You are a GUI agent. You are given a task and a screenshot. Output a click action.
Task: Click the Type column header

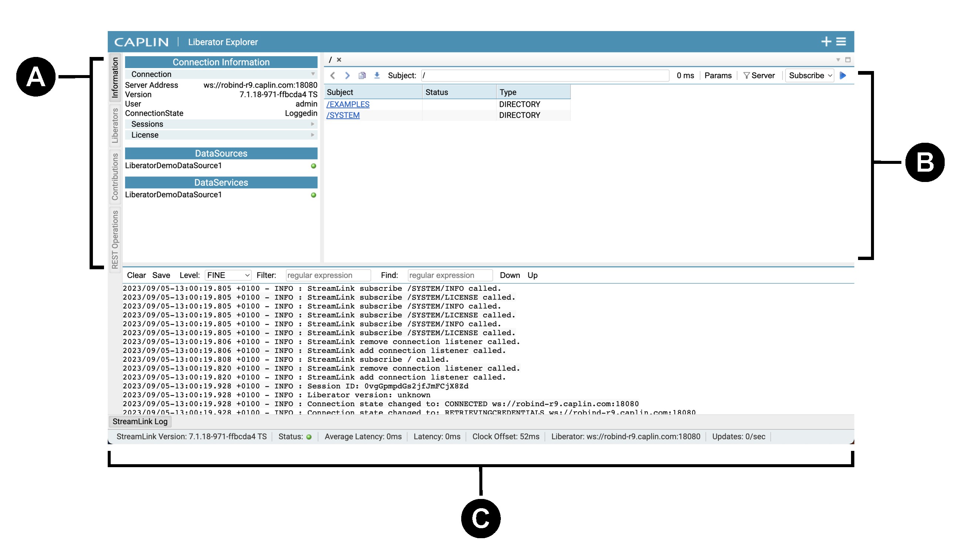[x=533, y=92]
